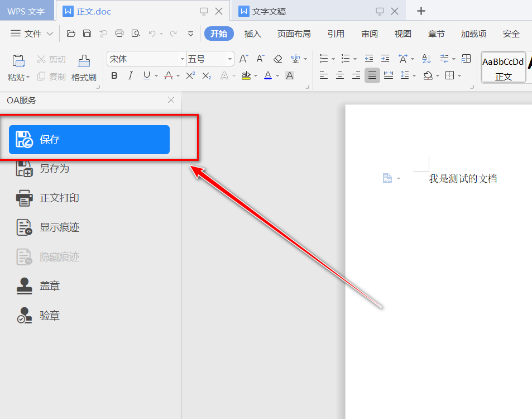Close the OA服务 side panel
The image size is (532, 419).
[171, 100]
